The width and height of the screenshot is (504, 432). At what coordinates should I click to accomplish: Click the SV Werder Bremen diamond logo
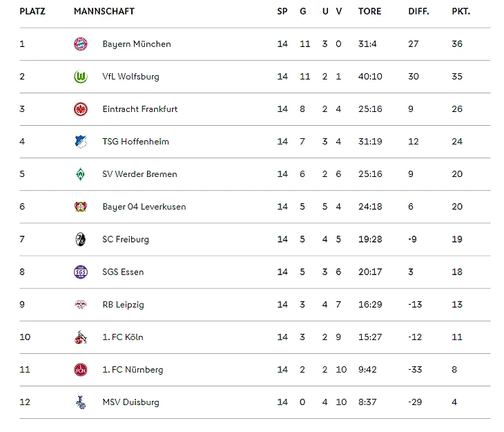[x=81, y=174]
